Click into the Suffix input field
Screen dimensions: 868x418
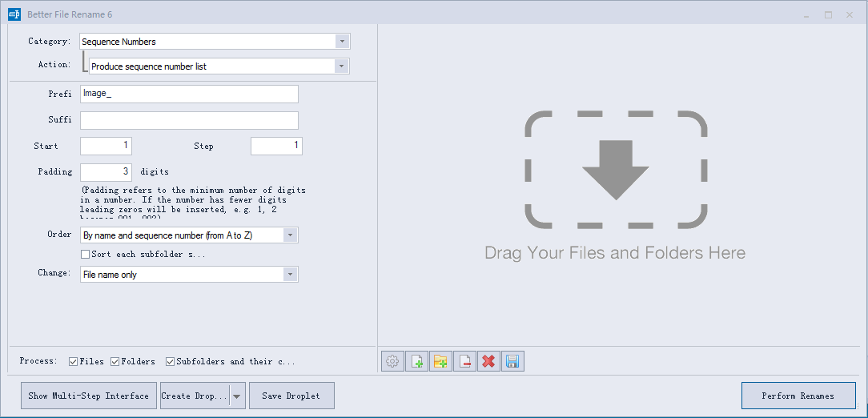coord(189,121)
